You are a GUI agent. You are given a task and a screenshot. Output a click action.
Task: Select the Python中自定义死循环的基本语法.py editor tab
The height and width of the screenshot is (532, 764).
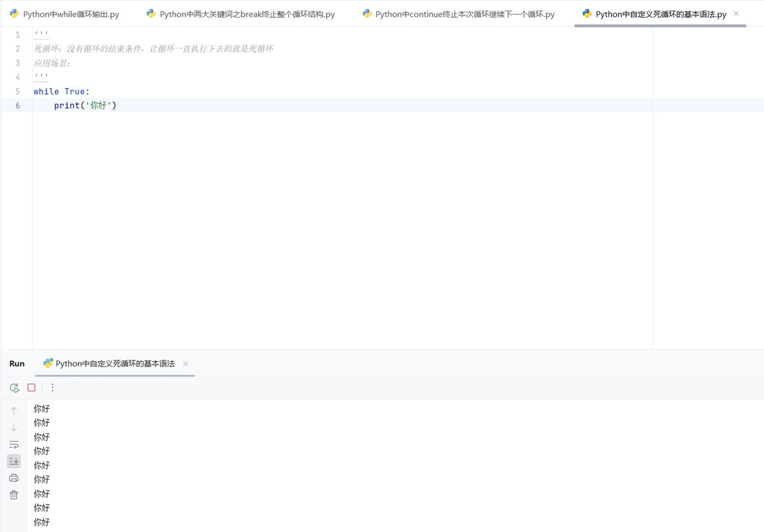(661, 14)
